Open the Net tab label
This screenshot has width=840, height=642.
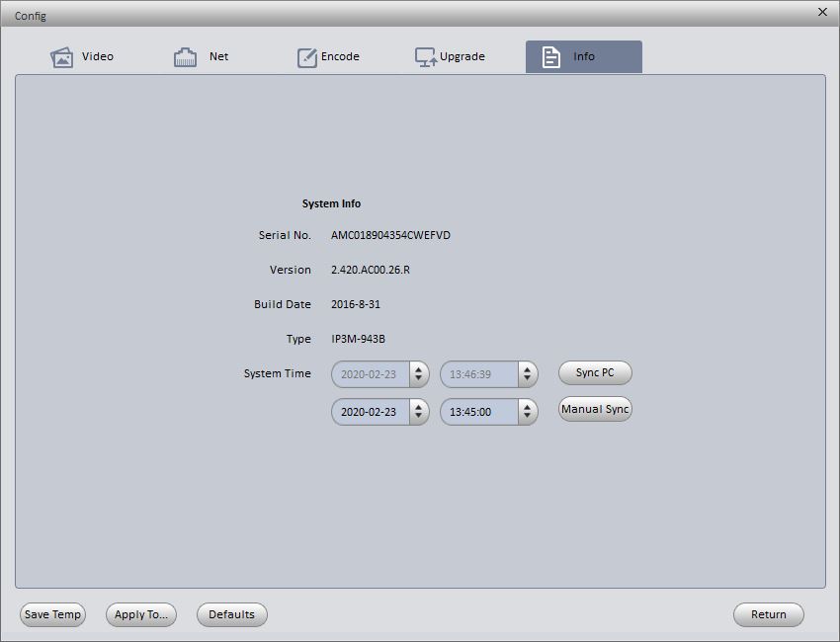[218, 56]
